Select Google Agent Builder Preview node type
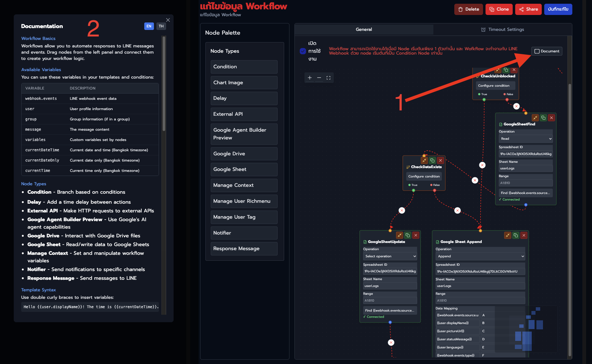Image resolution: width=592 pixels, height=364 pixels. (x=244, y=134)
